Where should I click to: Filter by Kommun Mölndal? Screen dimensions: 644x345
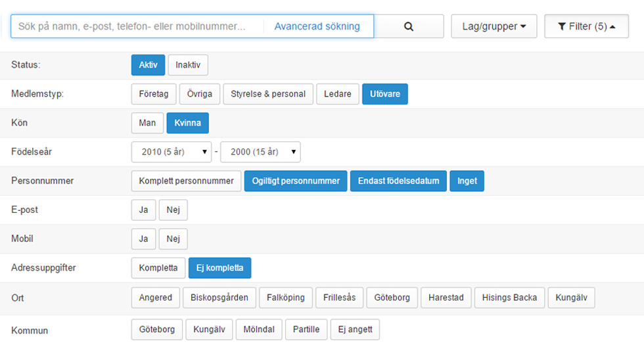click(x=259, y=329)
